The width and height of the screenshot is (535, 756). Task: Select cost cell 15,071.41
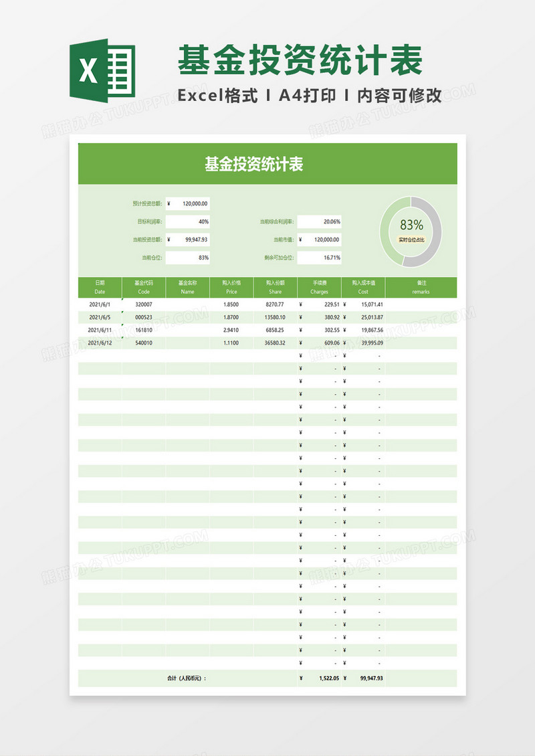tap(363, 304)
